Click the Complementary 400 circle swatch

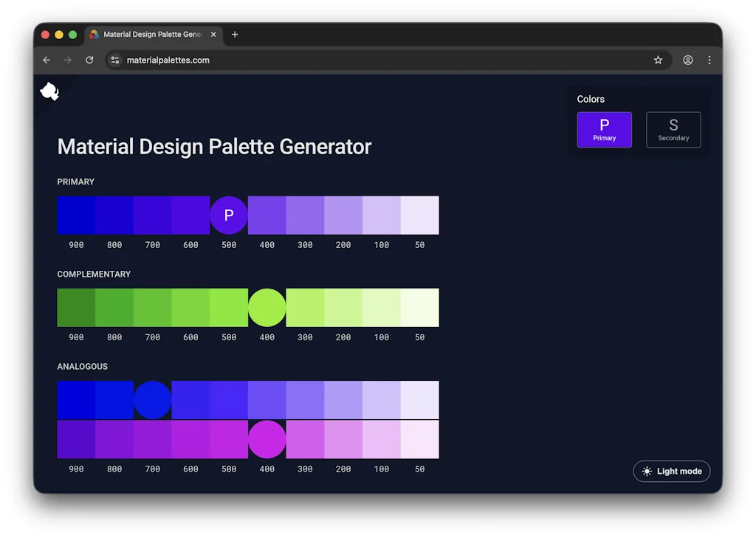point(267,307)
